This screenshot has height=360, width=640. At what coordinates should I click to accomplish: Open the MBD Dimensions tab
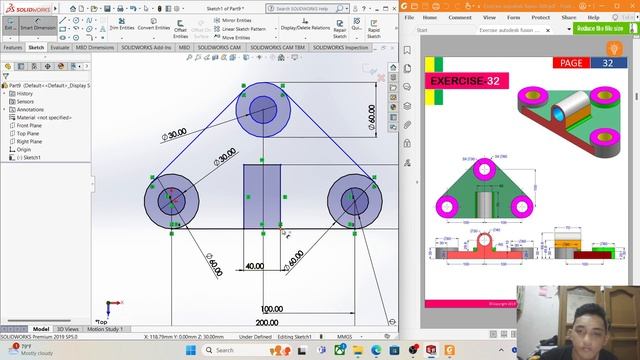[95, 47]
